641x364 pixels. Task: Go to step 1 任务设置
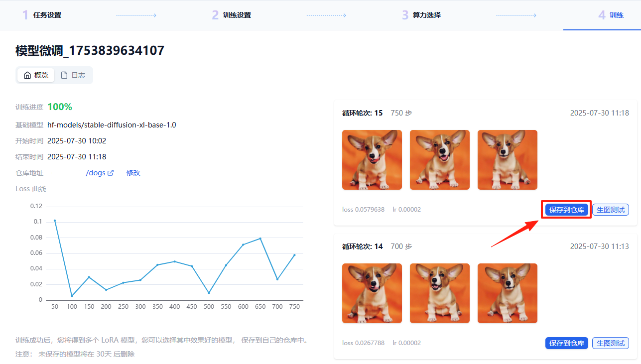[42, 15]
